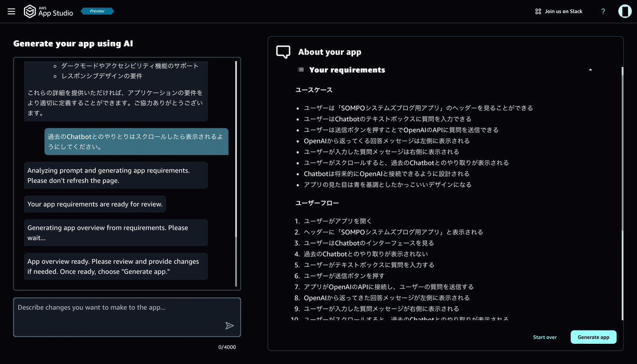Open help via the question mark icon

click(x=602, y=11)
